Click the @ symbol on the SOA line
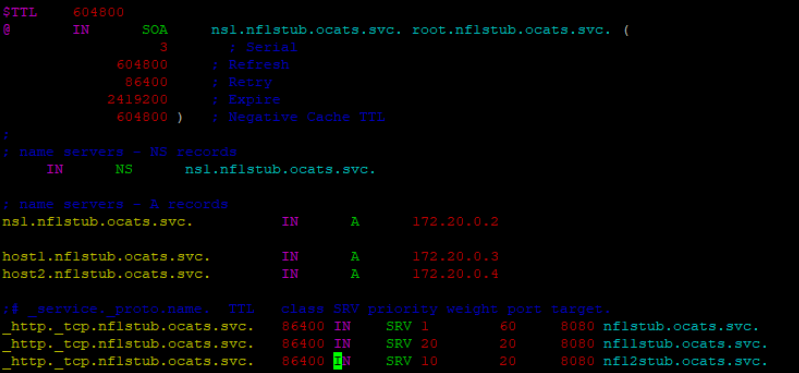 (x=7, y=30)
